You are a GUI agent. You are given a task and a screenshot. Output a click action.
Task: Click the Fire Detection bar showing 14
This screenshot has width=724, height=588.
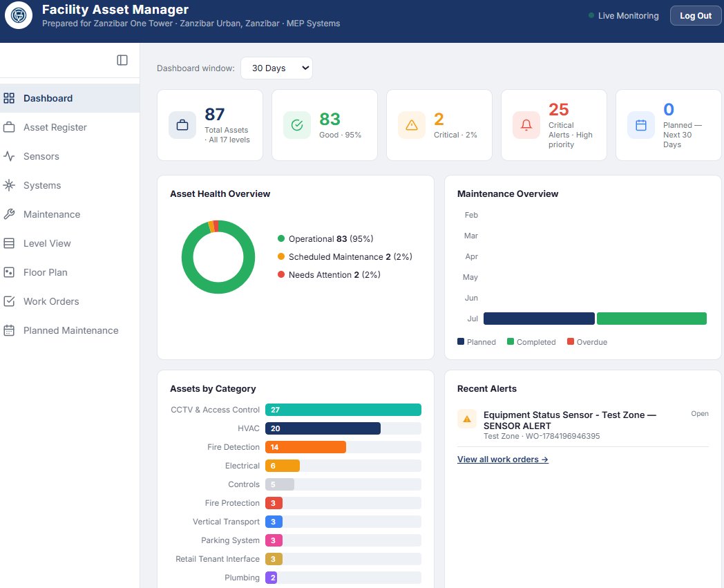click(x=305, y=446)
